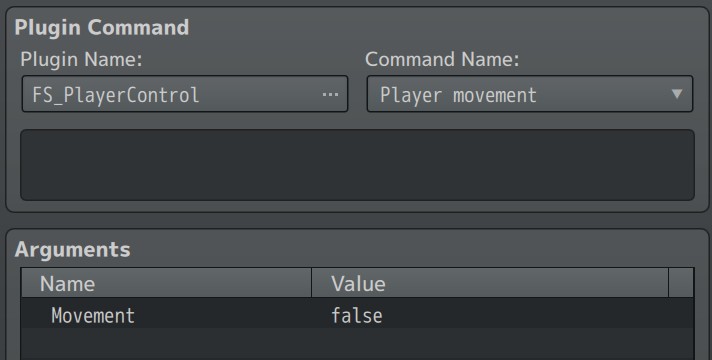This screenshot has height=360, width=712.
Task: Click the Plugin Name label
Action: pyautogui.click(x=81, y=59)
